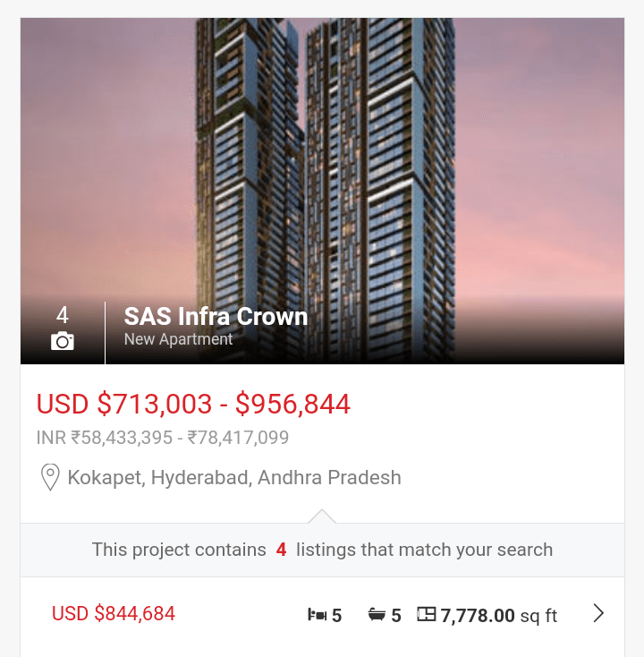Click the location pin icon
Viewport: 644px width, 657px height.
click(x=51, y=477)
